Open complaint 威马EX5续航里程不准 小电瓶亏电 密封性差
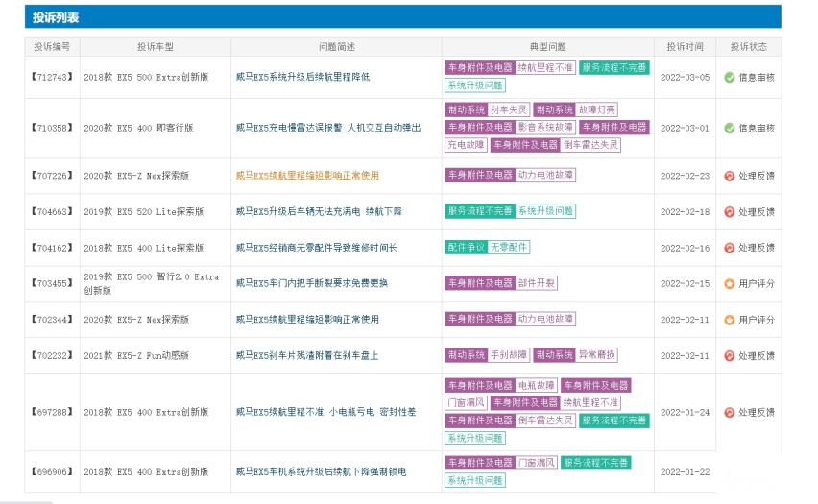The width and height of the screenshot is (818, 504). [326, 412]
